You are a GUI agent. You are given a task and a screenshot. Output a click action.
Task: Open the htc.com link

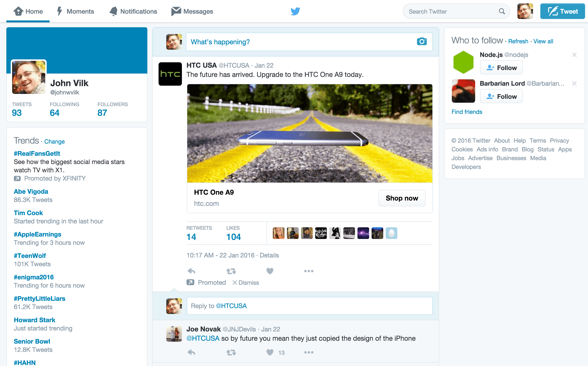tap(206, 203)
